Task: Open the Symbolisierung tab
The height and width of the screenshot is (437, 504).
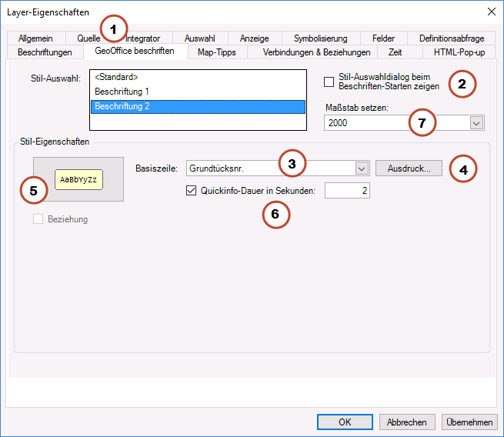Action: tap(320, 38)
